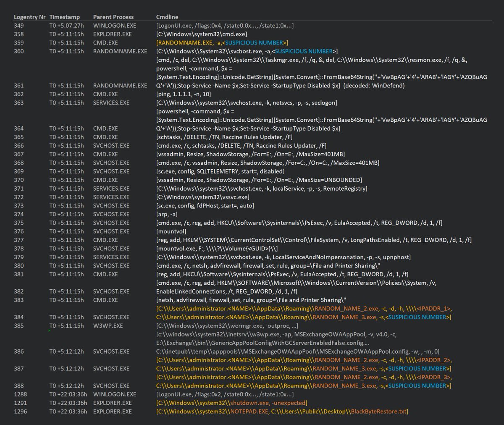Select log entry number 349
The height and width of the screenshot is (425, 504).
pos(19,26)
